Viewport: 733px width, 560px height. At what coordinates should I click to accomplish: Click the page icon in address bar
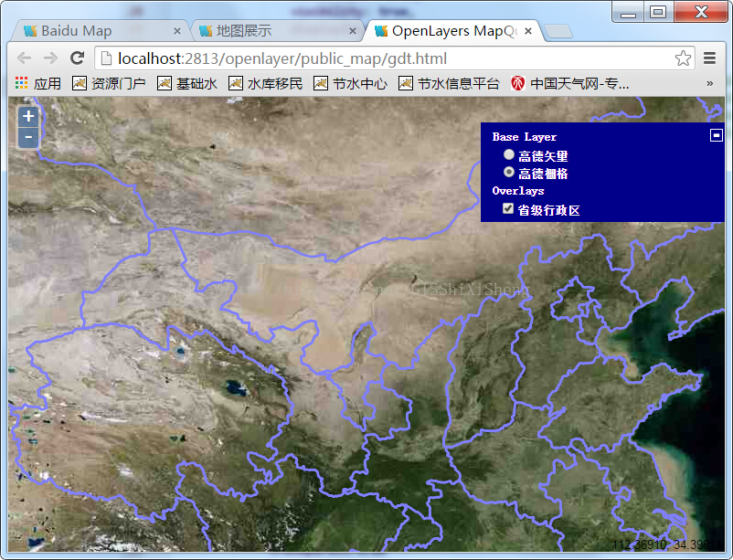[107, 58]
